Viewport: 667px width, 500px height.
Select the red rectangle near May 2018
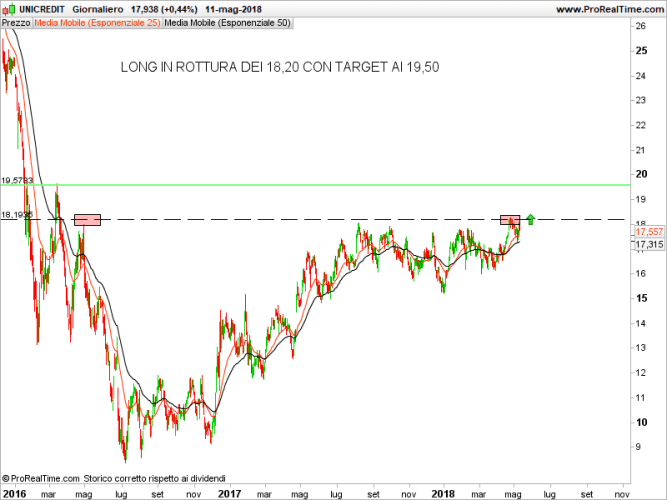click(510, 219)
